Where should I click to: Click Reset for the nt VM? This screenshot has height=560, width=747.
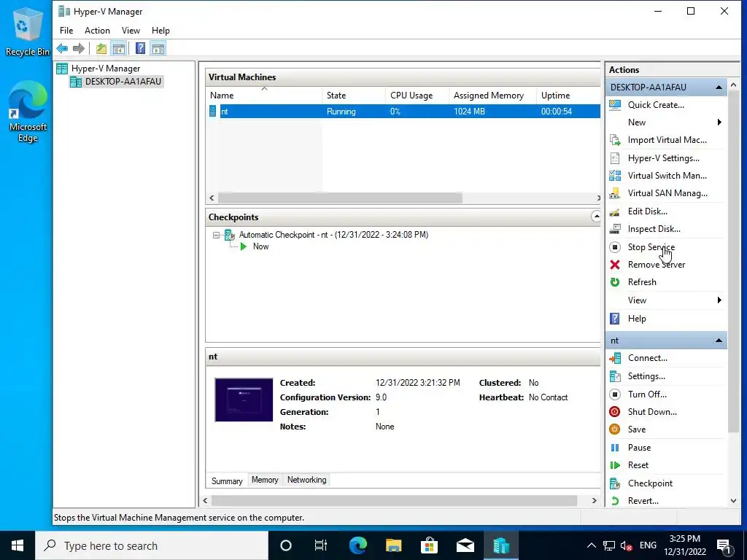click(638, 465)
